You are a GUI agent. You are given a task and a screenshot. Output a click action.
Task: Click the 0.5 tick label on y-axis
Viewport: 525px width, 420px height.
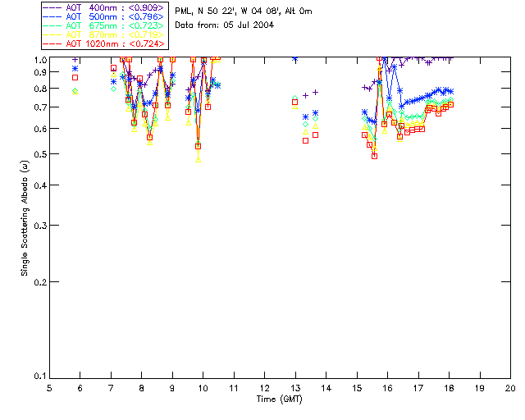[41, 154]
